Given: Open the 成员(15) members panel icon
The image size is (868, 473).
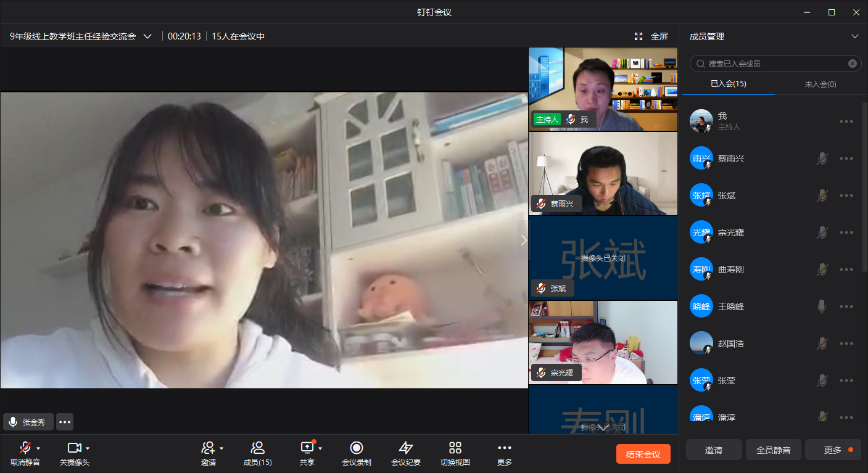Looking at the screenshot, I should [257, 448].
